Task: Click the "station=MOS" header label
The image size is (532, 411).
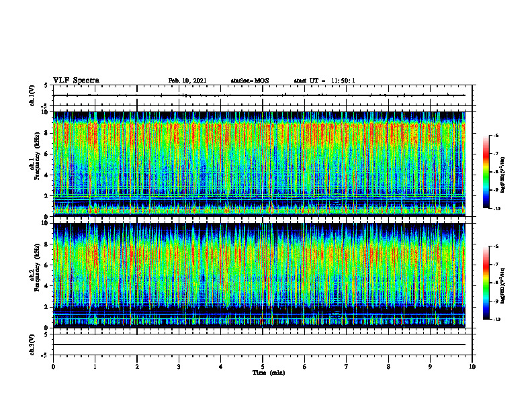Action: click(250, 81)
